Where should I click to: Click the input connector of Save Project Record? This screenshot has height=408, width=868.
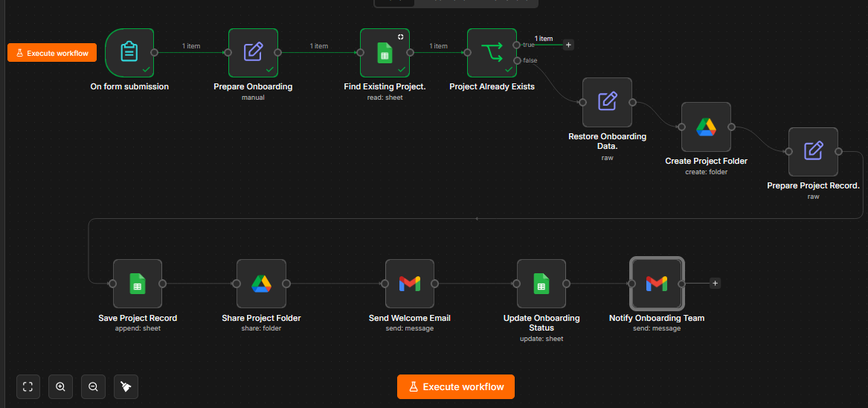tap(113, 283)
